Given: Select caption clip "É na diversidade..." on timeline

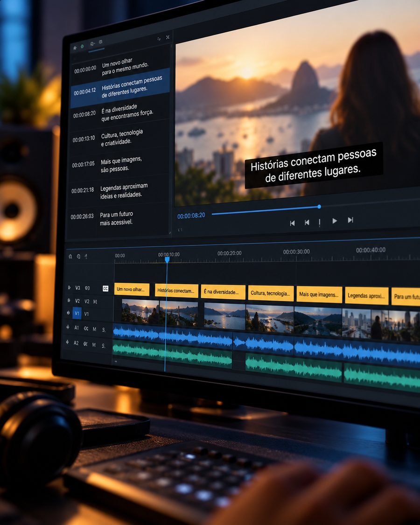Looking at the screenshot, I should pyautogui.click(x=224, y=292).
